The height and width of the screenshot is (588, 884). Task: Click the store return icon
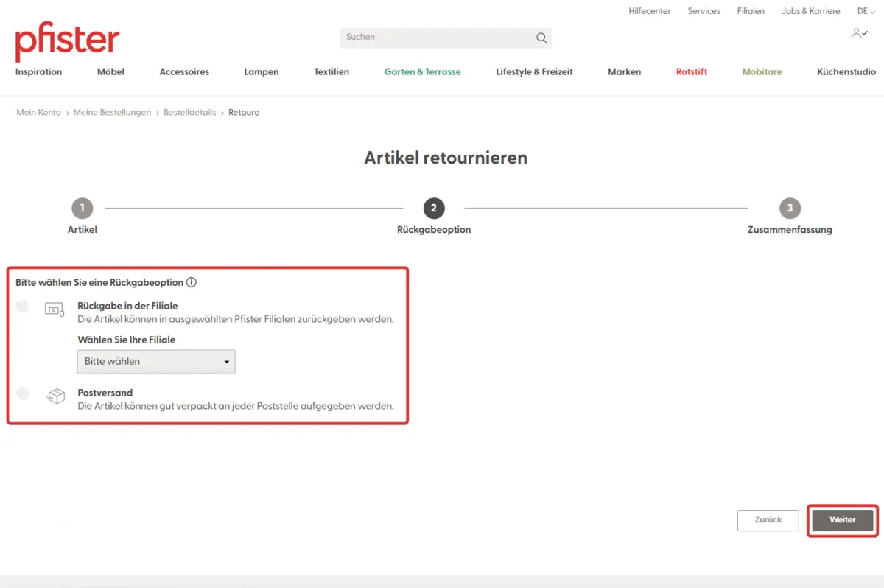click(x=55, y=310)
